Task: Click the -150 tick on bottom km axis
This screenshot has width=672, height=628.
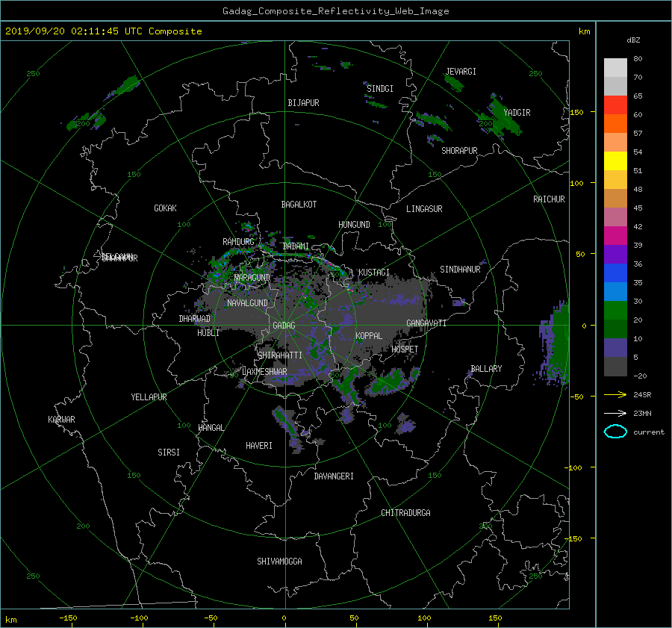Action: [68, 618]
